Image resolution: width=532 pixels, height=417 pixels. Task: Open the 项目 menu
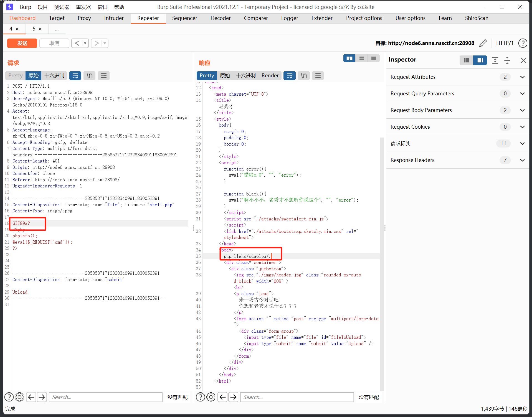[43, 7]
